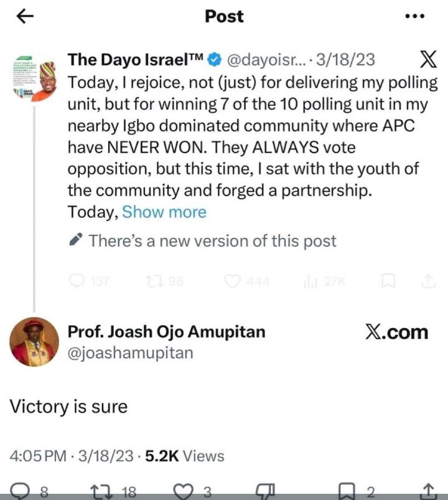This screenshot has height=500, width=448.
Task: Like Dayo Israel's original post
Action: point(232,281)
